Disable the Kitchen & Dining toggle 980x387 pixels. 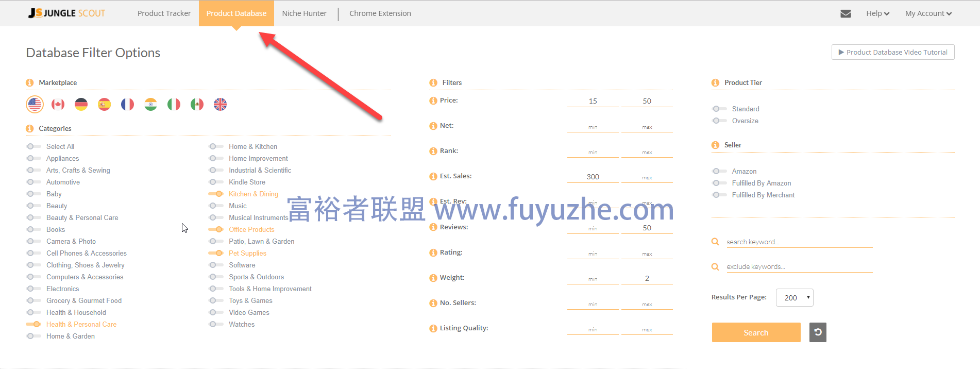(x=216, y=194)
